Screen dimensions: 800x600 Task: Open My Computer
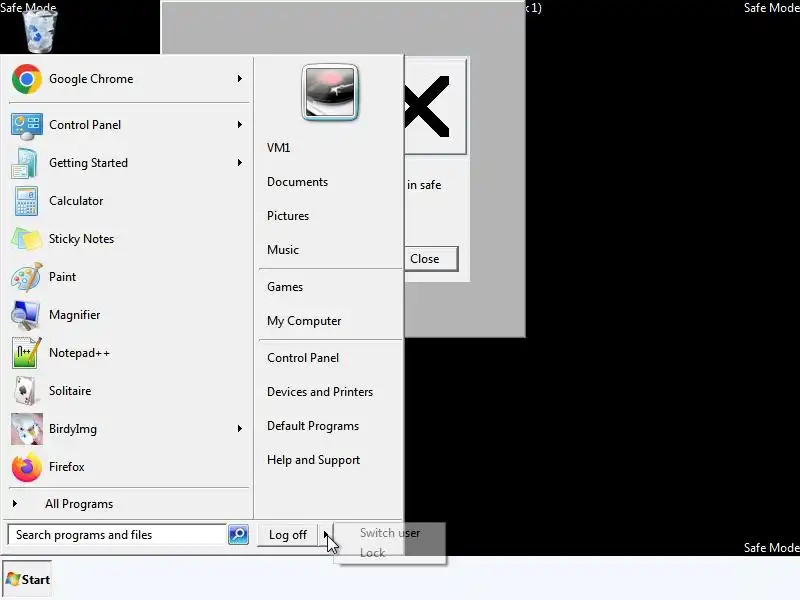tap(304, 321)
